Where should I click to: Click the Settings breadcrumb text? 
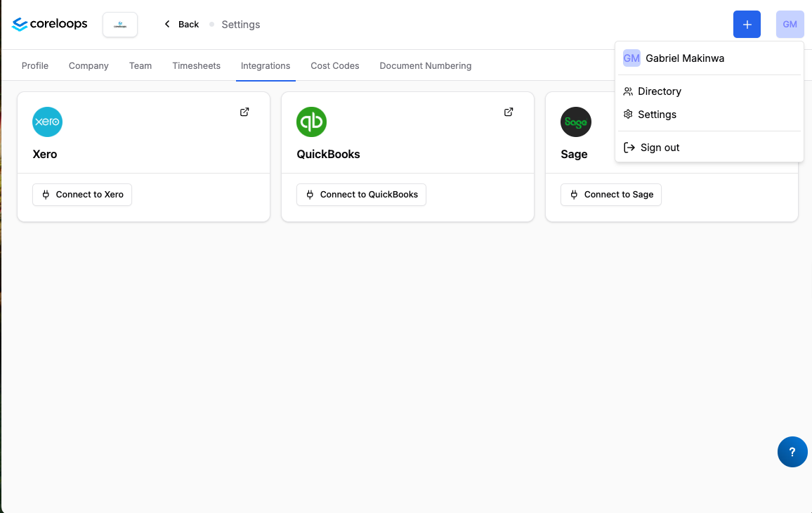pyautogui.click(x=241, y=25)
